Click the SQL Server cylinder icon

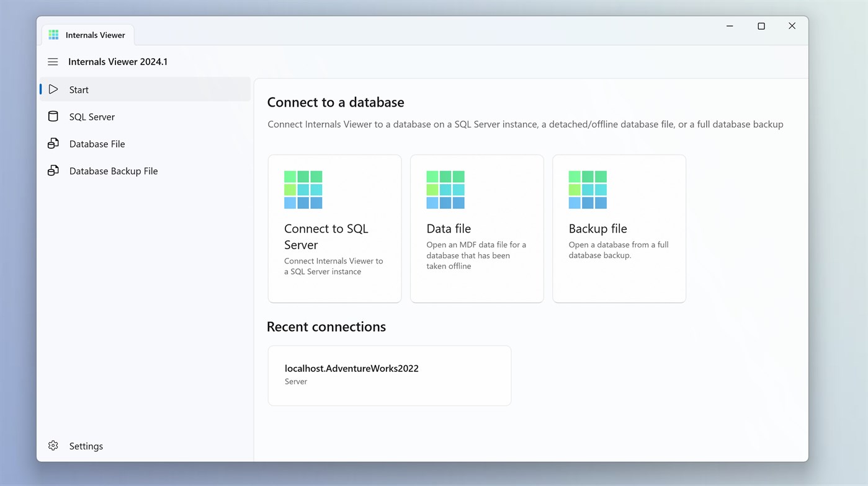click(x=53, y=117)
